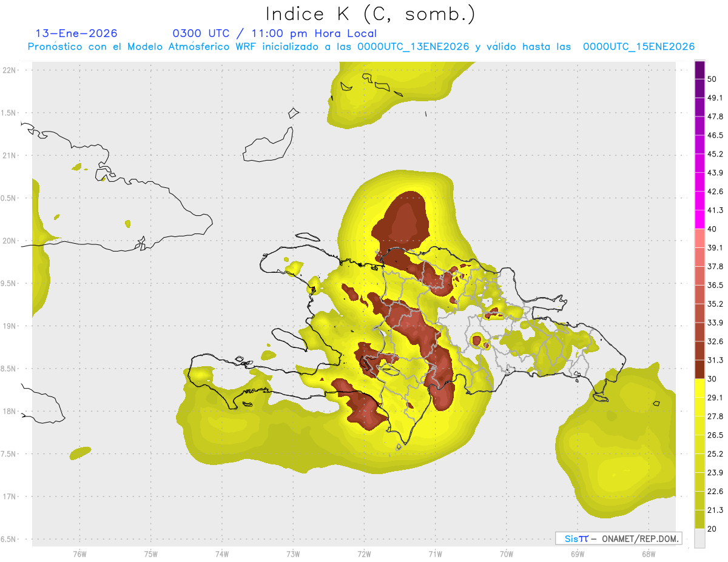728x562 pixels.
Task: Click the '32.6' colorbar value
Action: [x=715, y=341]
